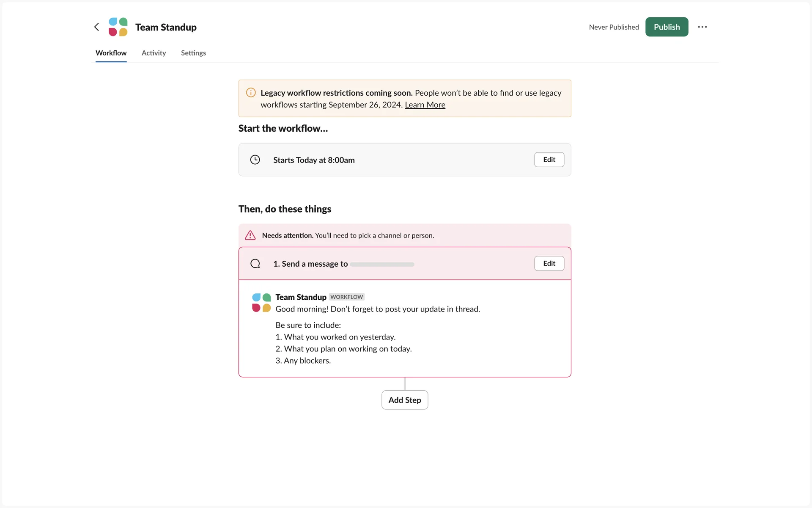Follow the Learn More link

tap(425, 105)
